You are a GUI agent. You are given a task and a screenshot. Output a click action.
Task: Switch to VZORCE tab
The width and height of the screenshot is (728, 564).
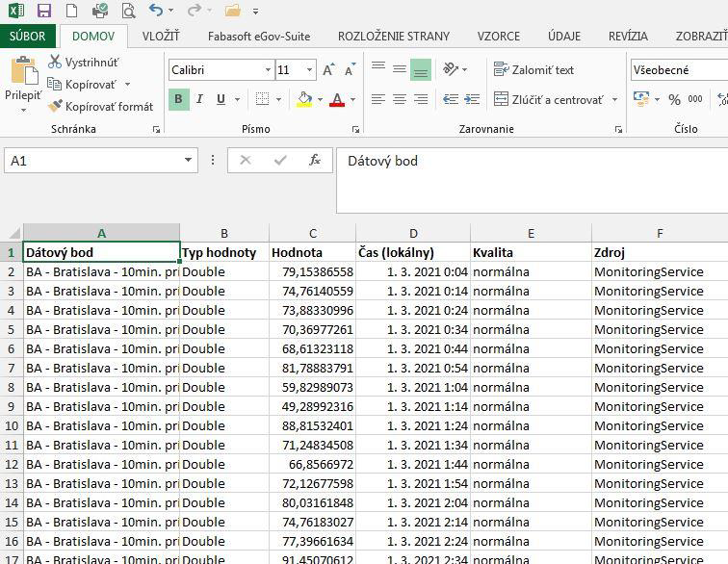499,37
